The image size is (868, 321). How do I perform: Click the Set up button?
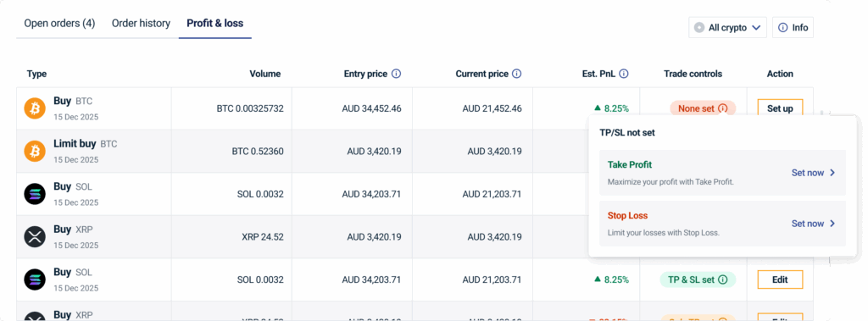click(x=780, y=108)
